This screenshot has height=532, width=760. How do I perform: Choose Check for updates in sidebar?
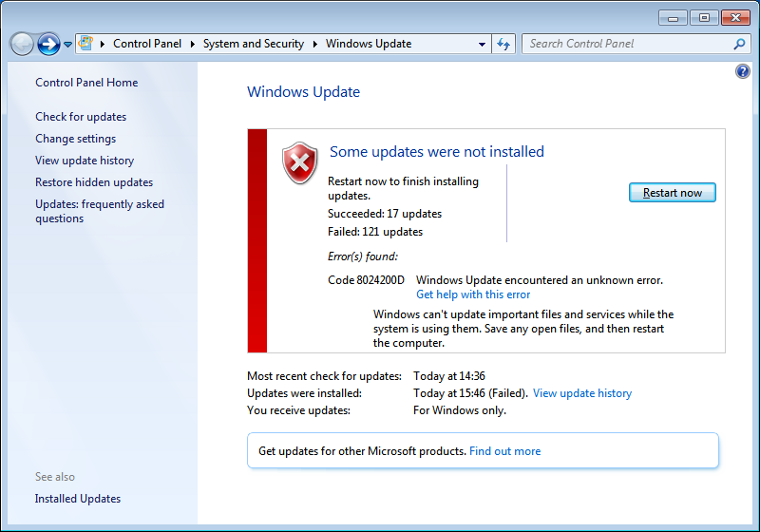81,117
